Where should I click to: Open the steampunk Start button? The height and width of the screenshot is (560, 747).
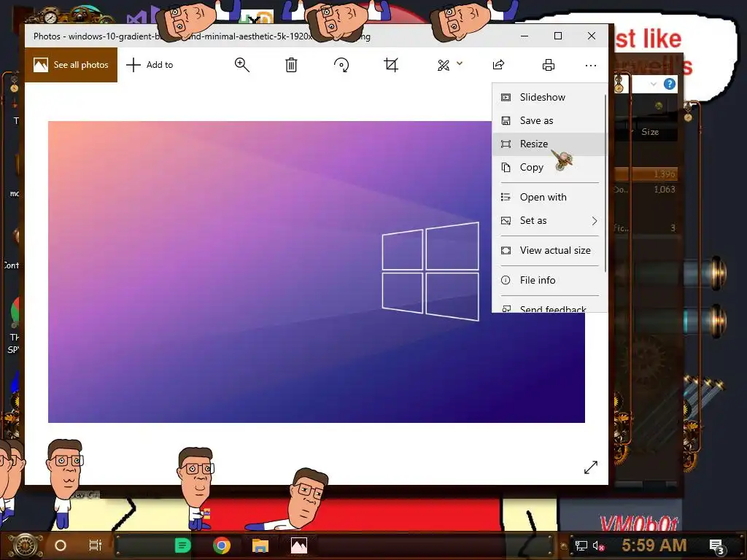tap(26, 545)
